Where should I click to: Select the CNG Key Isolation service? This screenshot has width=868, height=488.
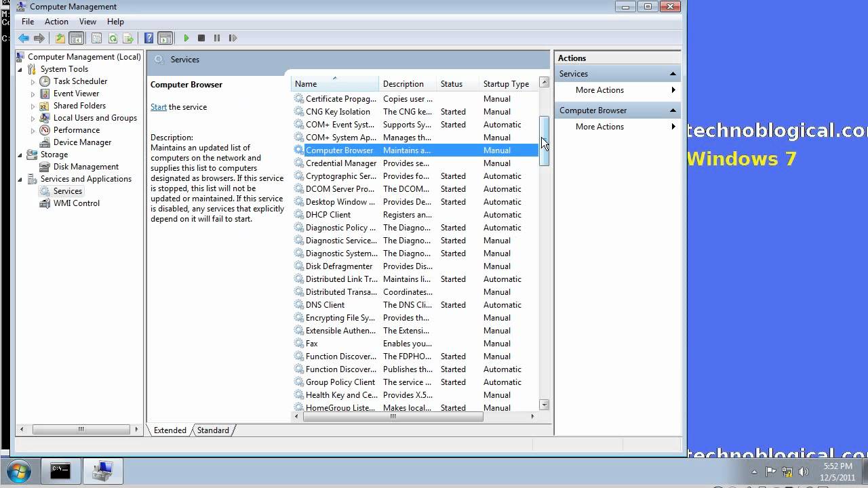pyautogui.click(x=415, y=112)
